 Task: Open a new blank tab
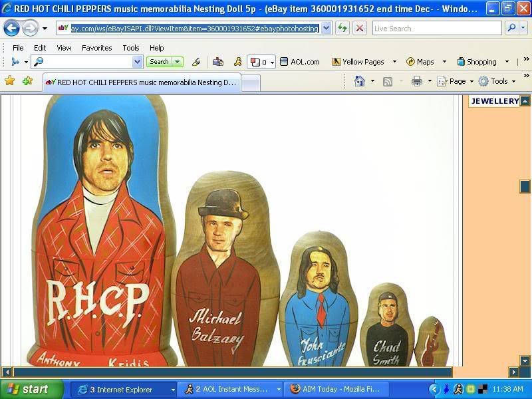(x=251, y=82)
